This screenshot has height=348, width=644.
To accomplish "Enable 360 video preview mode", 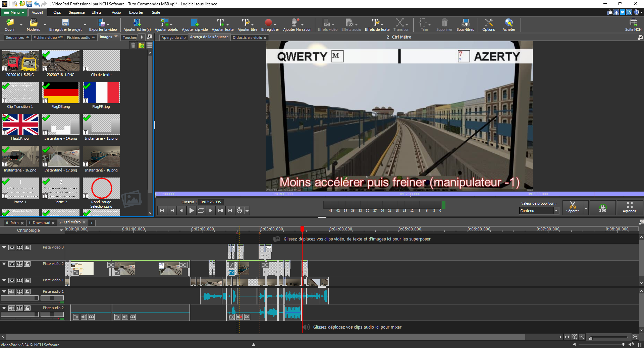I will (602, 208).
